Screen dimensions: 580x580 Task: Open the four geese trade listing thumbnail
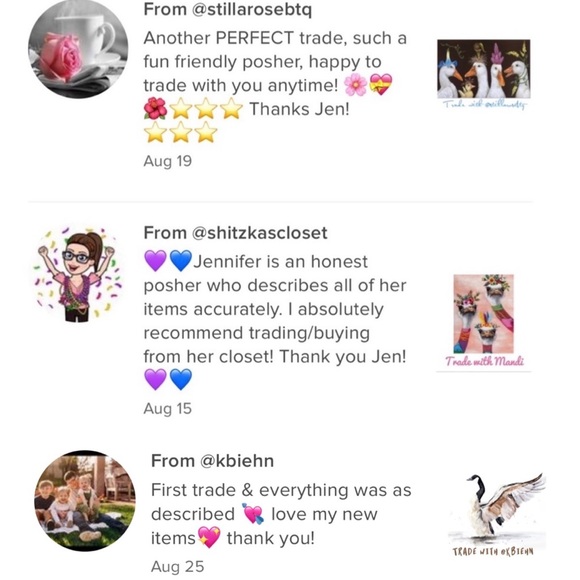[484, 74]
